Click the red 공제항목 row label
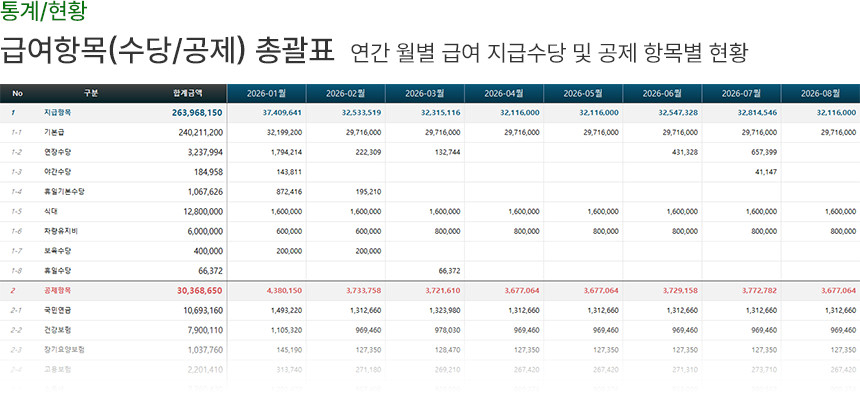860x400 pixels. coord(58,290)
